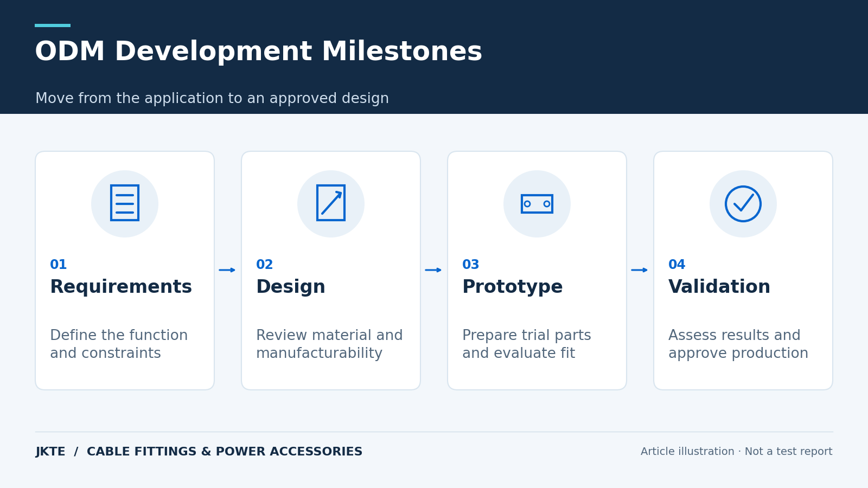Click 'Prepare trial parts and evaluate fit' description

click(527, 344)
